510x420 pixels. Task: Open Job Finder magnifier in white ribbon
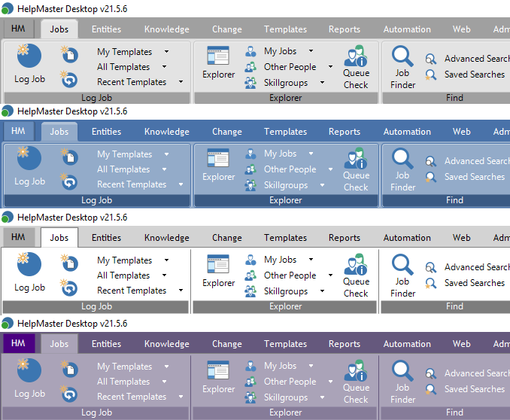click(402, 265)
